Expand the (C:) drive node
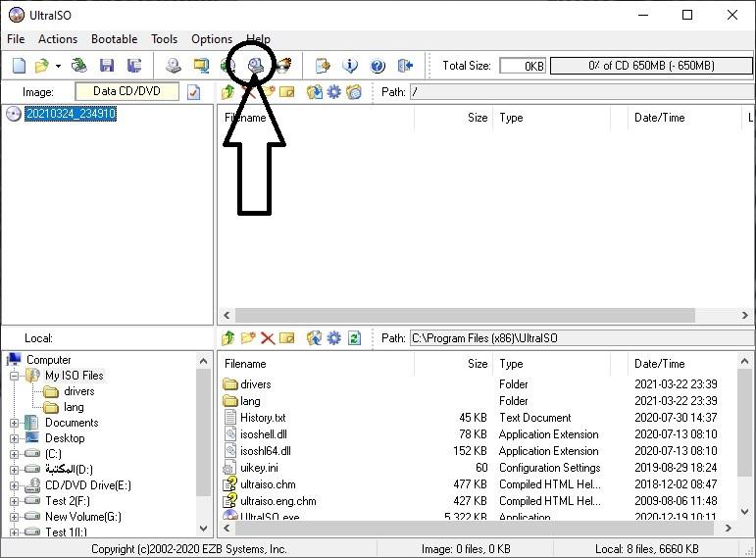Image resolution: width=756 pixels, height=558 pixels. point(15,454)
